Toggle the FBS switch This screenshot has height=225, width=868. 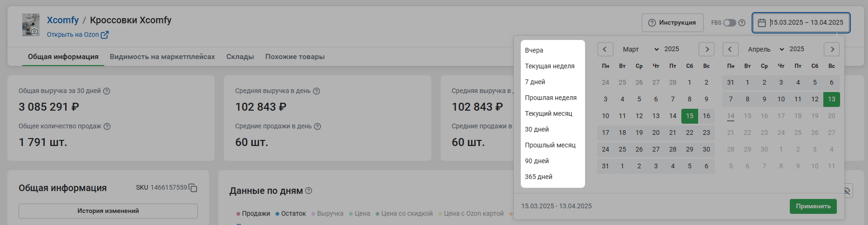tap(729, 23)
